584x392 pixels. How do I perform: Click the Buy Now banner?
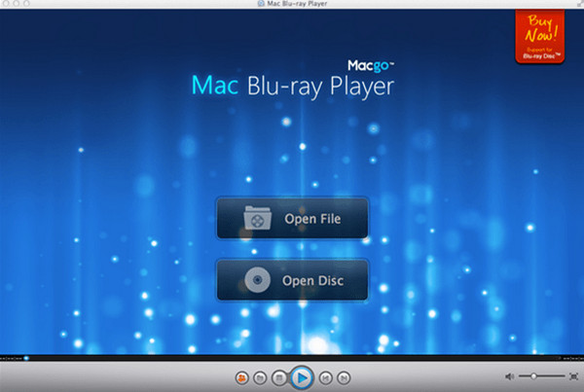point(539,36)
